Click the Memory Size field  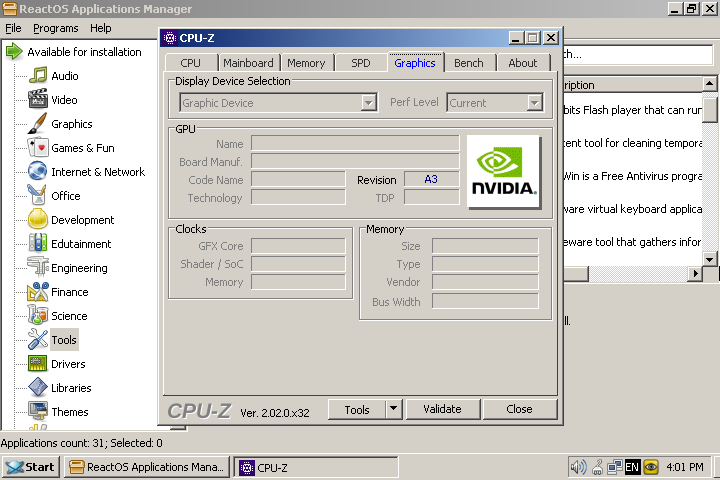[x=485, y=246]
